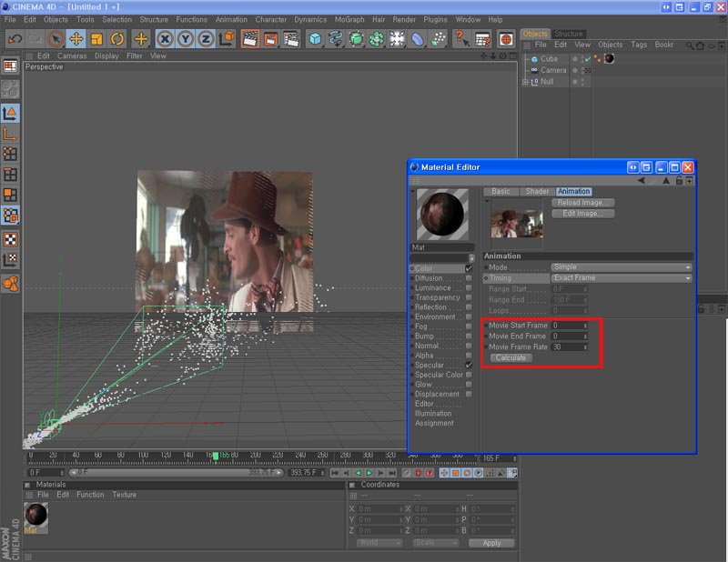The width and height of the screenshot is (728, 562).
Task: Switch to the Structure tab
Action: (568, 34)
